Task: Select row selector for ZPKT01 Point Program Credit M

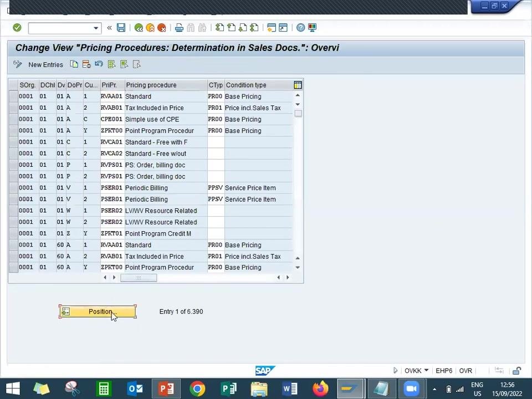Action: [13, 233]
